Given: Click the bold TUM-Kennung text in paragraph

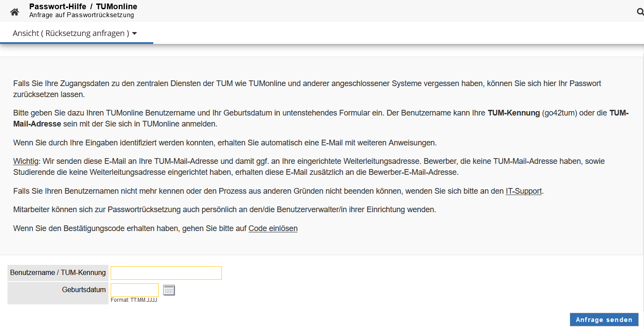Looking at the screenshot, I should [x=514, y=113].
